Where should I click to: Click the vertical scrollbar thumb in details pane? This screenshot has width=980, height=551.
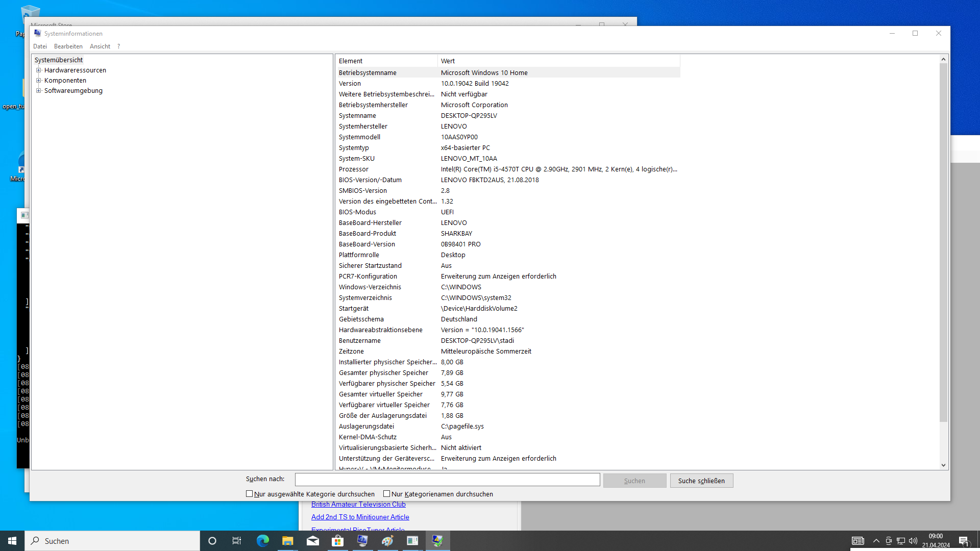click(x=943, y=242)
